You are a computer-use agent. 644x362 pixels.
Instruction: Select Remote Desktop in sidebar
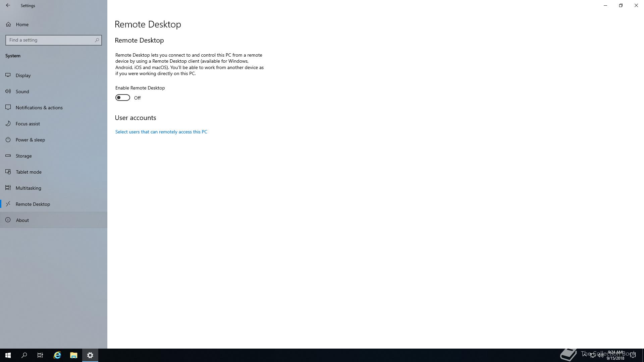[x=54, y=204]
